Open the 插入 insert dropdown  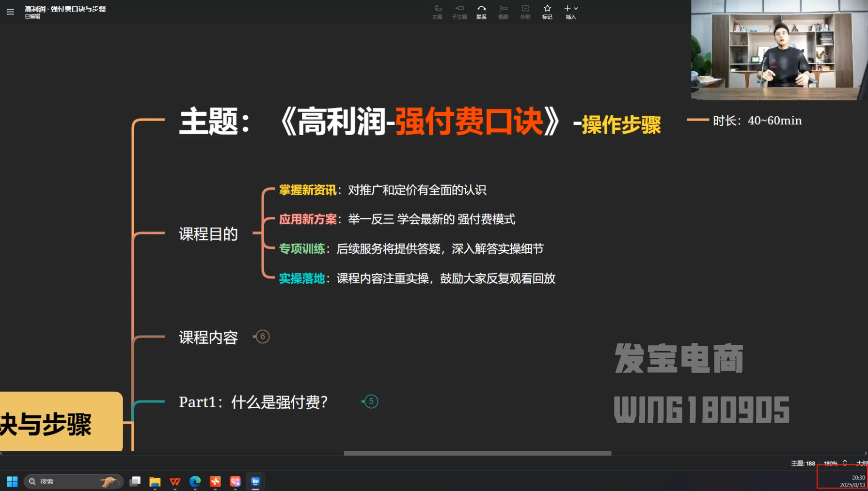point(571,12)
